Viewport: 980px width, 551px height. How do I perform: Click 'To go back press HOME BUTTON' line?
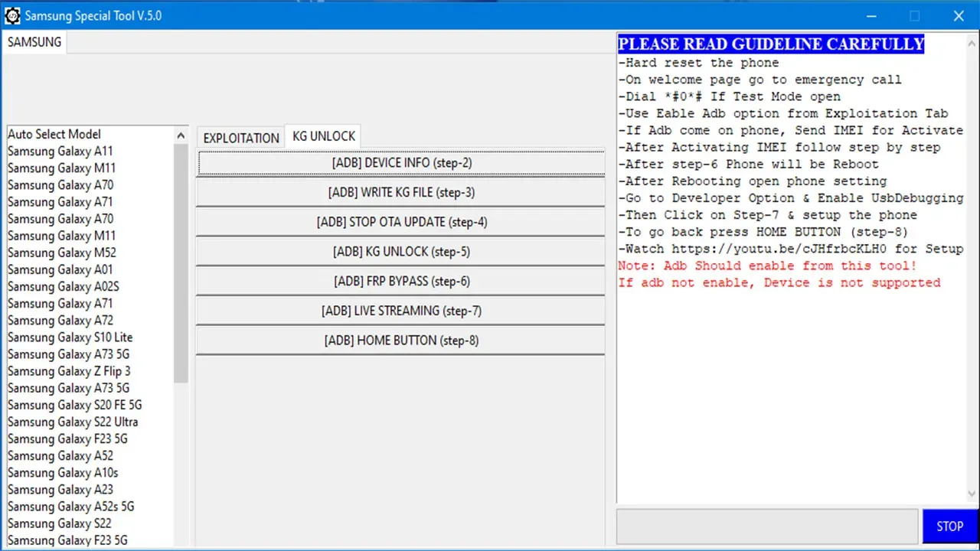pyautogui.click(x=763, y=232)
